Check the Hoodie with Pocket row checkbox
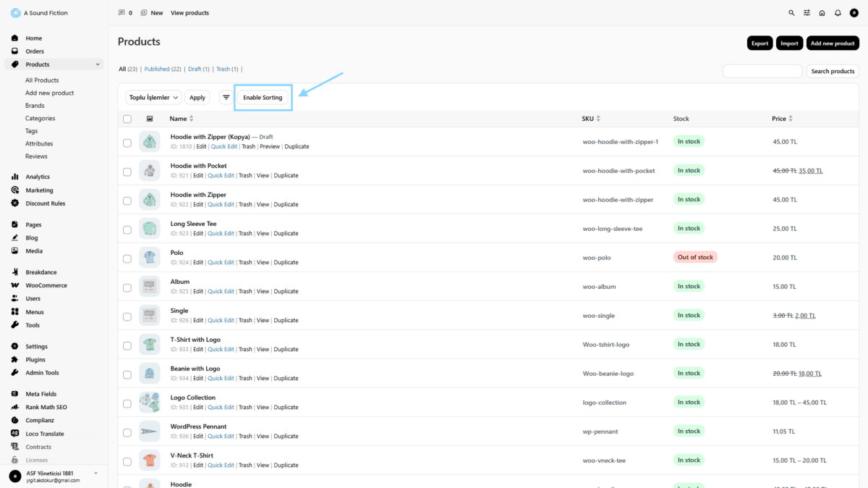The height and width of the screenshot is (488, 868). click(127, 172)
